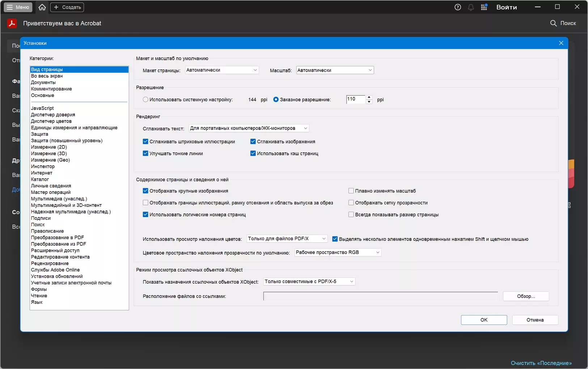Enable Плавно изменять масштаб checkbox
Screen dimensions: 588x369
tap(351, 191)
